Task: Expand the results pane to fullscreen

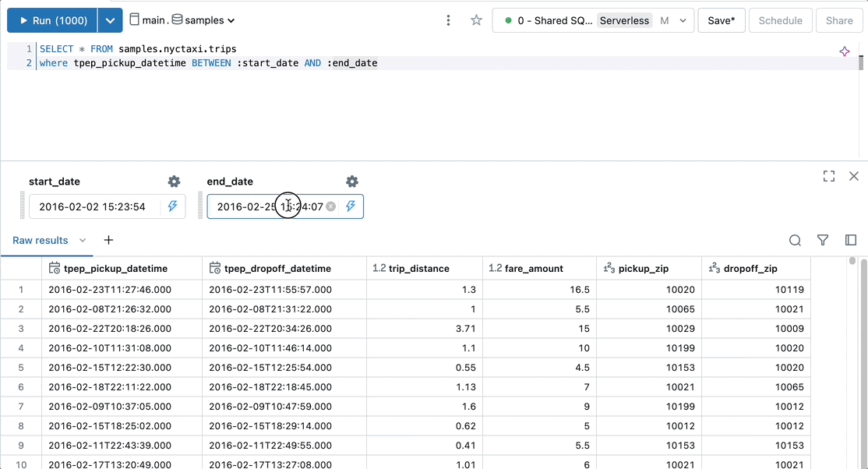Action: pyautogui.click(x=829, y=176)
